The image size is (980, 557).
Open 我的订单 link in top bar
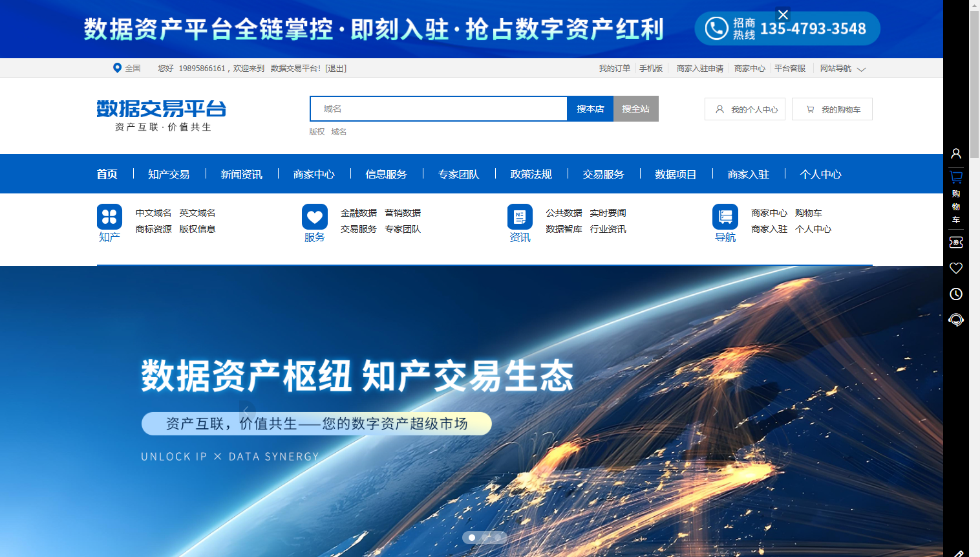(x=614, y=69)
